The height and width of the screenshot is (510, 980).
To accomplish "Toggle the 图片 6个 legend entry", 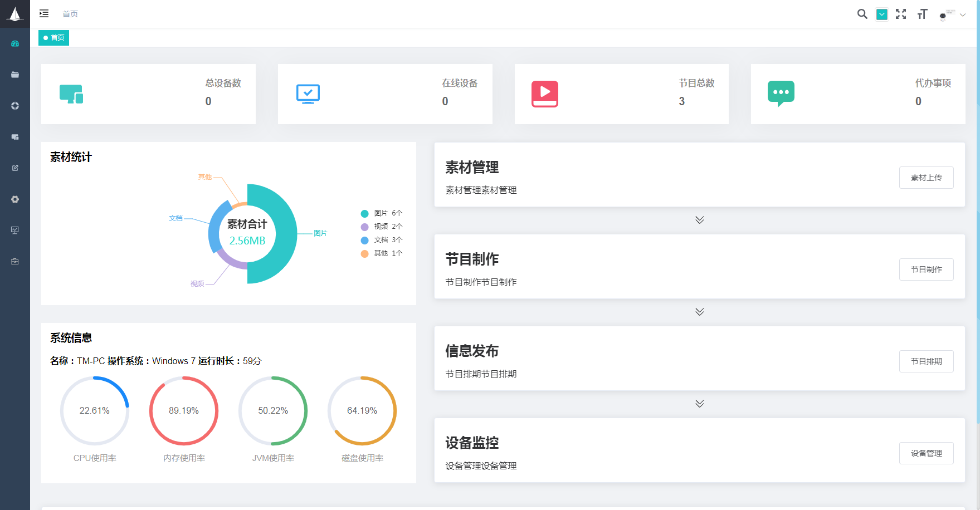I will pos(382,213).
